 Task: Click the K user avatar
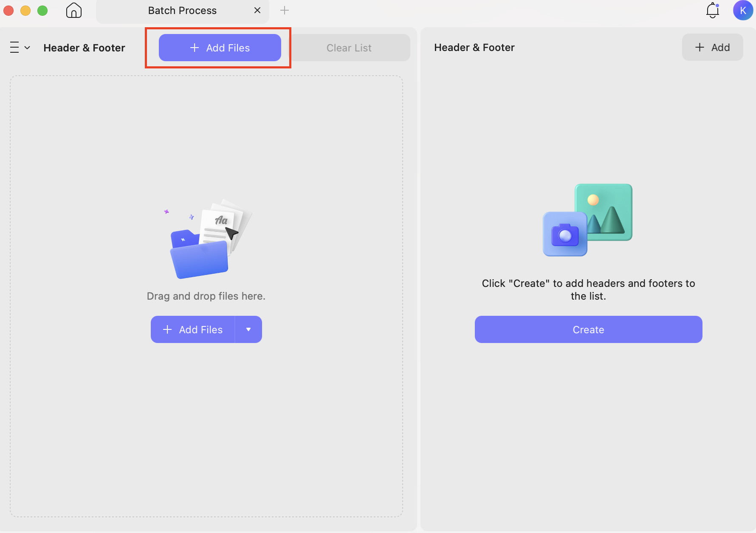pos(743,10)
